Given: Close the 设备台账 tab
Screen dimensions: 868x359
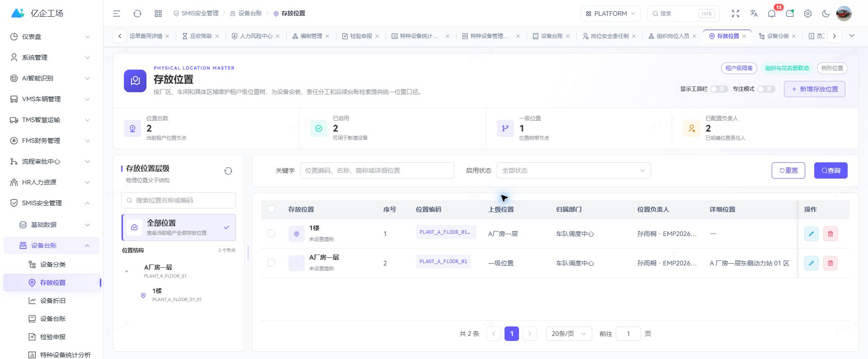Looking at the screenshot, I should tap(568, 36).
